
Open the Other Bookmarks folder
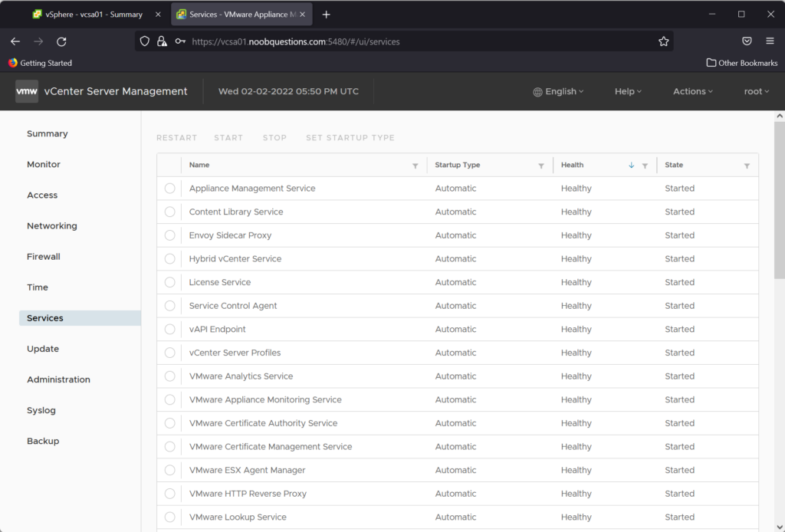[742, 63]
